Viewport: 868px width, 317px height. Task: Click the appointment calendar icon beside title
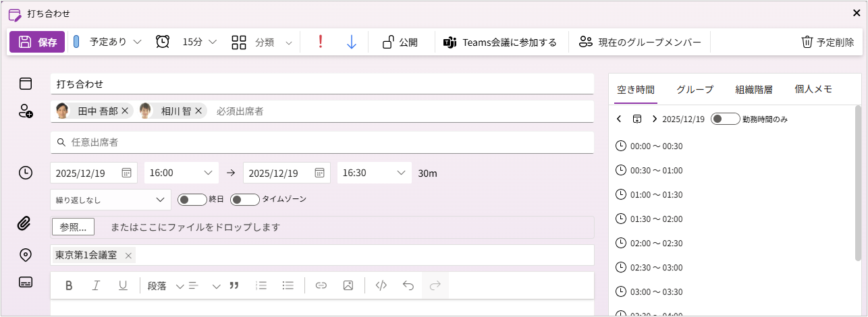(26, 84)
